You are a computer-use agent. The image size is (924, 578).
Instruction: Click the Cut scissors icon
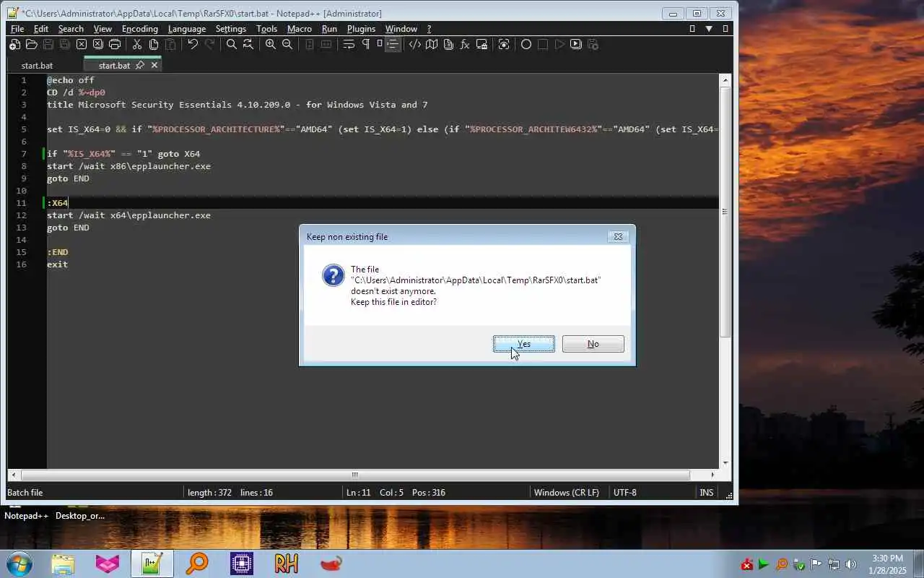pos(137,44)
